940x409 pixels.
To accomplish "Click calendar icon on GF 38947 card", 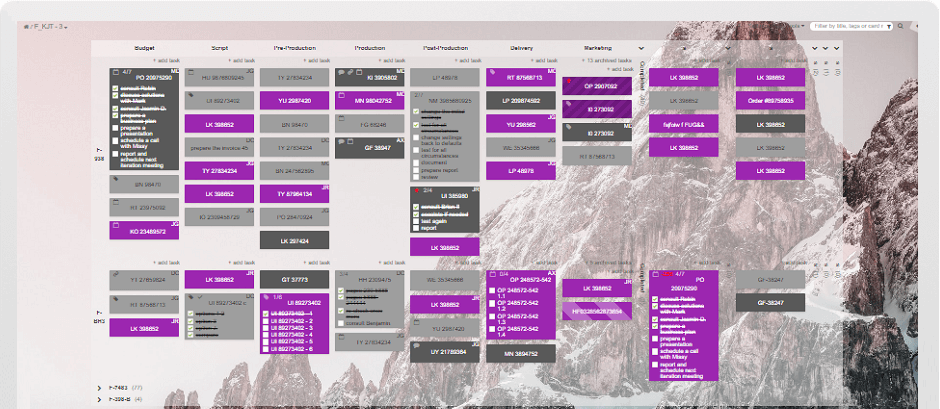I will click(350, 142).
